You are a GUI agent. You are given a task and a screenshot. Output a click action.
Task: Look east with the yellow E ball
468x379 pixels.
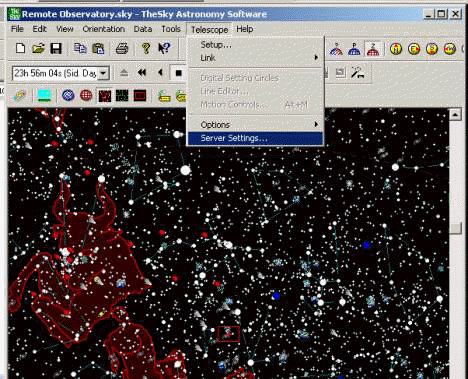414,49
